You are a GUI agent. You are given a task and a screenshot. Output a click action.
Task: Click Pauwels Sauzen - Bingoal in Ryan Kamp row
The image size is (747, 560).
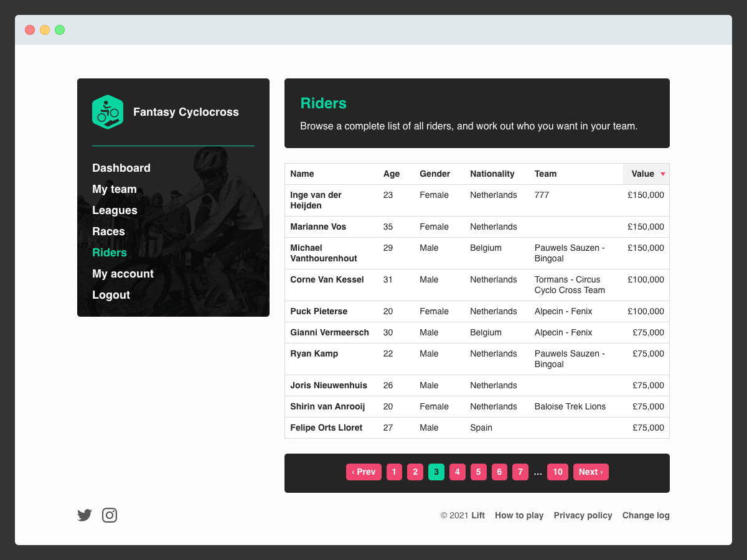570,359
